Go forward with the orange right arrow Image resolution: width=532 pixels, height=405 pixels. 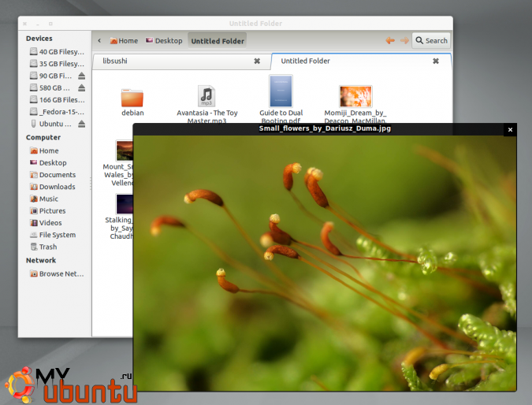pyautogui.click(x=404, y=41)
